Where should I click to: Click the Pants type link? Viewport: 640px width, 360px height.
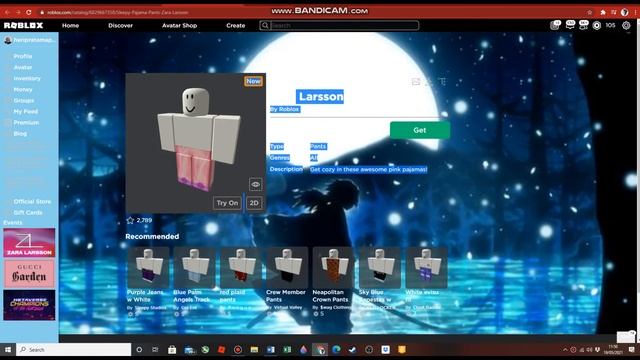point(318,146)
